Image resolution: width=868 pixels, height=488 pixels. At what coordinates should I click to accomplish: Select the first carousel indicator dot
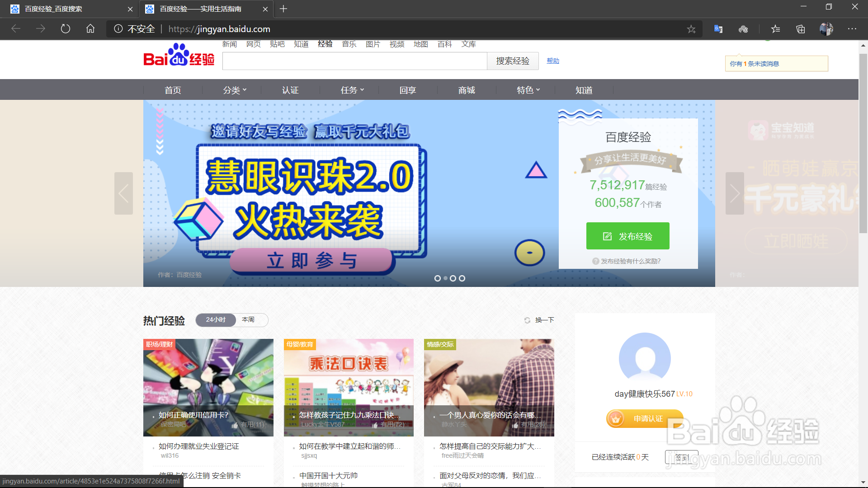[437, 278]
